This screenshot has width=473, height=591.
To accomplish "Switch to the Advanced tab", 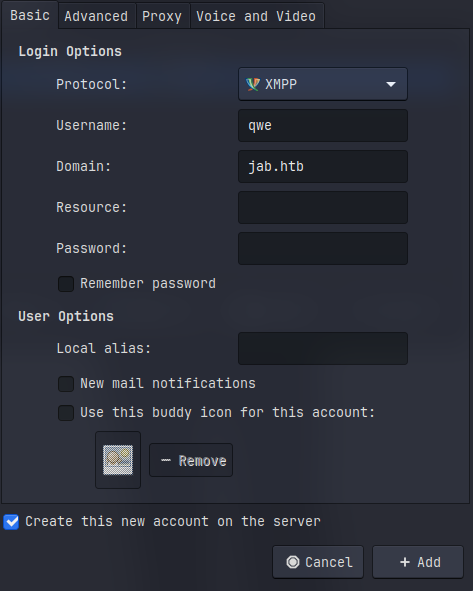I will click(x=96, y=16).
